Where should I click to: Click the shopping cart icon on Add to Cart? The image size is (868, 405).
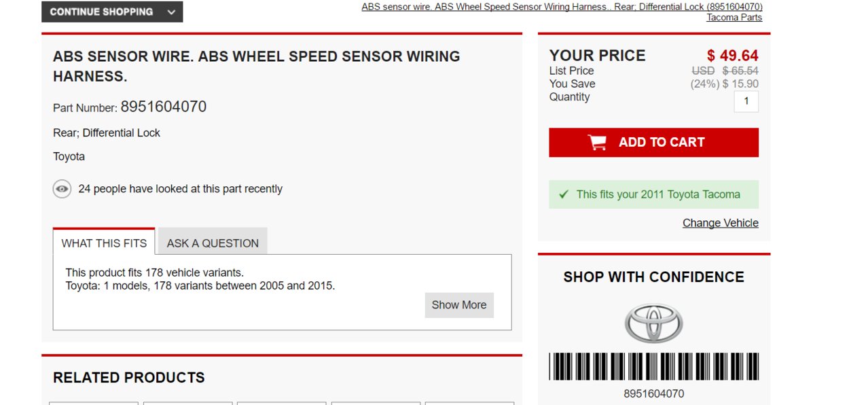(597, 142)
